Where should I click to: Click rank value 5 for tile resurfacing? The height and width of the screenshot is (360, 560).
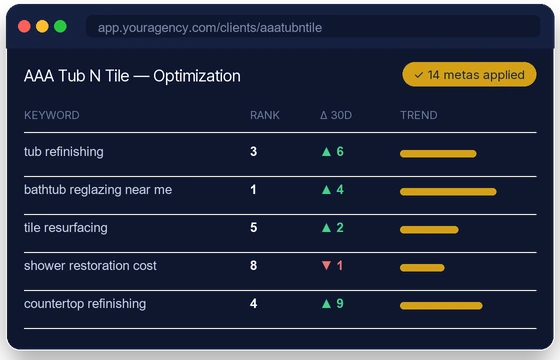point(254,228)
